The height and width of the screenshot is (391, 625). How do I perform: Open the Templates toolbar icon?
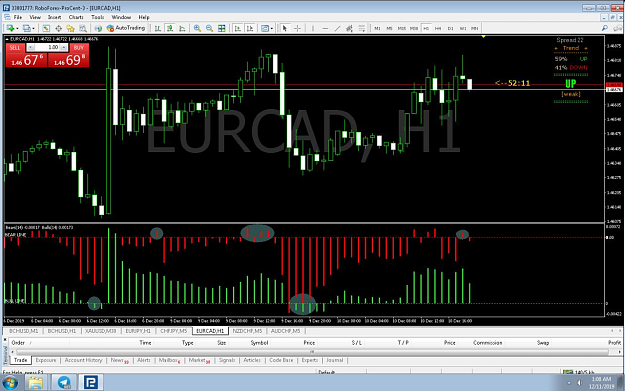(x=265, y=28)
